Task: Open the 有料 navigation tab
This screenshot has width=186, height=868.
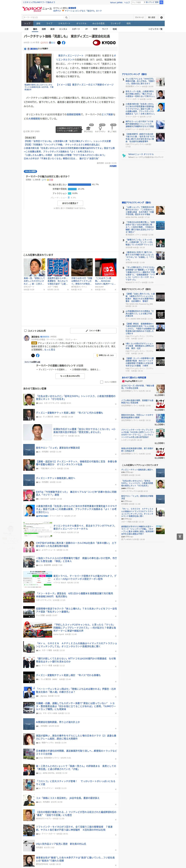Action: pos(129,24)
